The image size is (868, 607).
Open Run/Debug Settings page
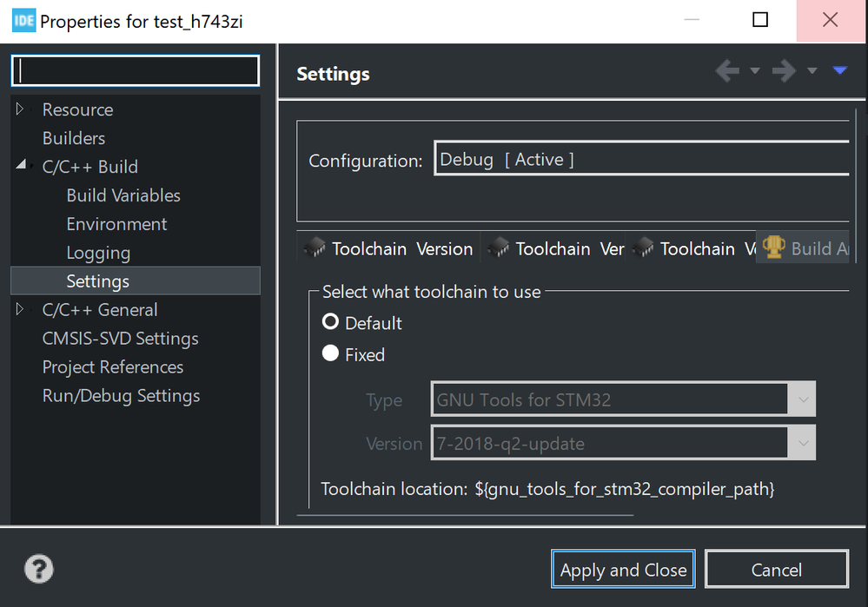point(122,396)
